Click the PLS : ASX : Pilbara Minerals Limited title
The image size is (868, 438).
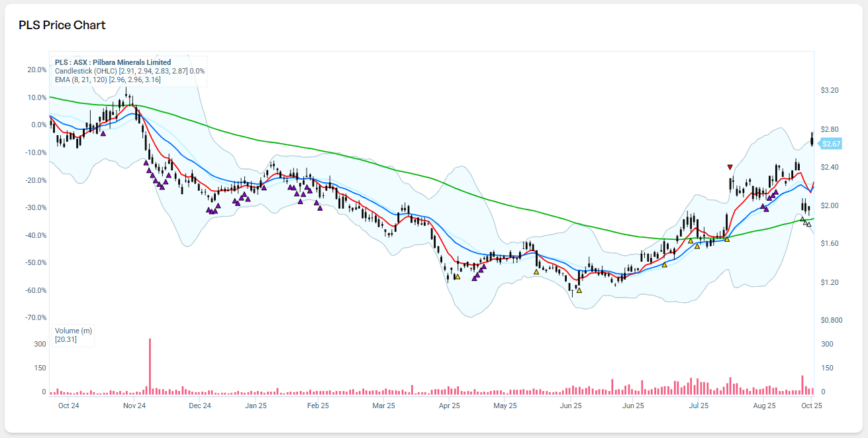pos(113,62)
